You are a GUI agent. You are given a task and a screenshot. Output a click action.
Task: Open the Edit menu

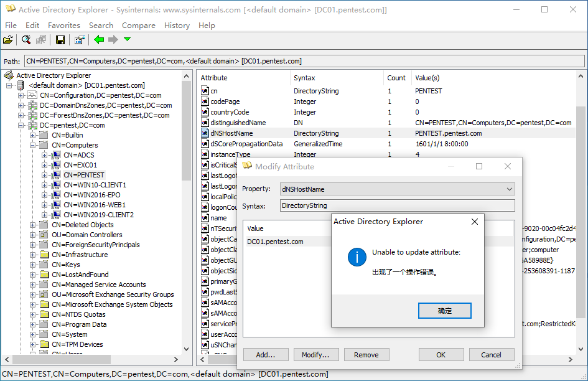(32, 25)
